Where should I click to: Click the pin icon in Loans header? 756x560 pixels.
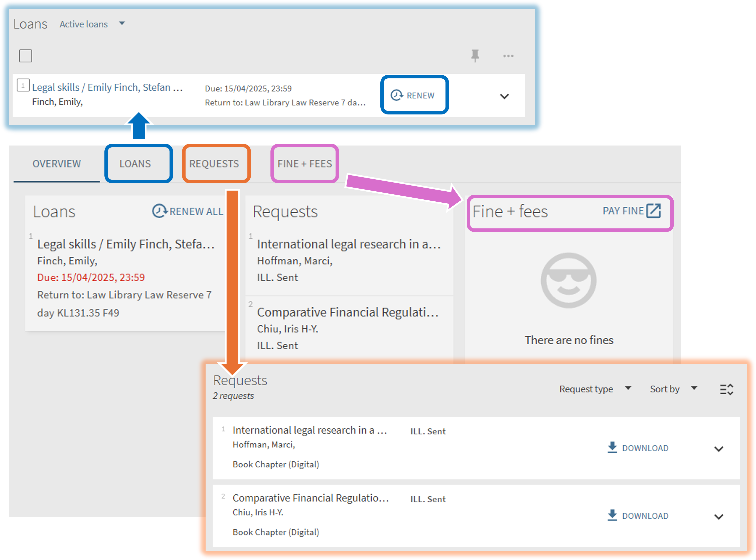pyautogui.click(x=475, y=56)
